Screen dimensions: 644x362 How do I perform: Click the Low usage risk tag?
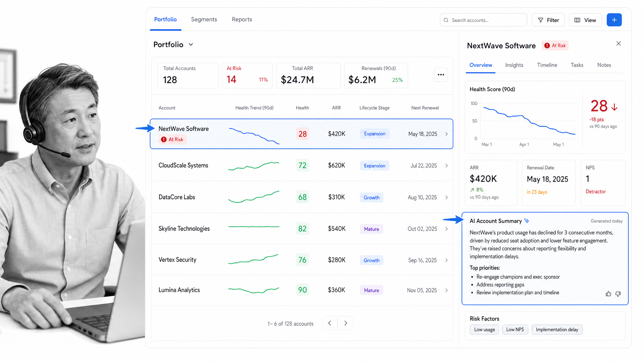tap(484, 330)
